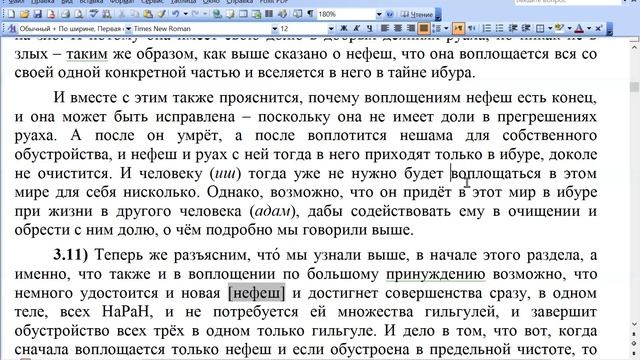Expand Standard toolbar options

click(x=438, y=15)
